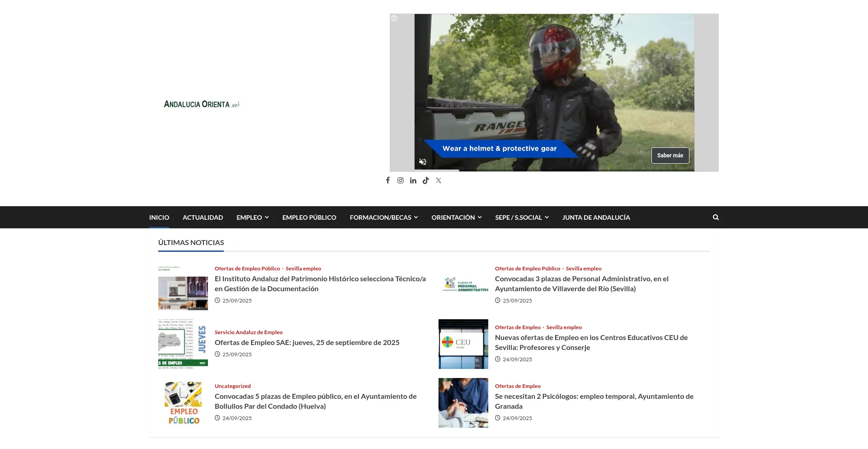This screenshot has width=868, height=449.
Task: Click the Uncategorized category tag
Action: tap(233, 386)
